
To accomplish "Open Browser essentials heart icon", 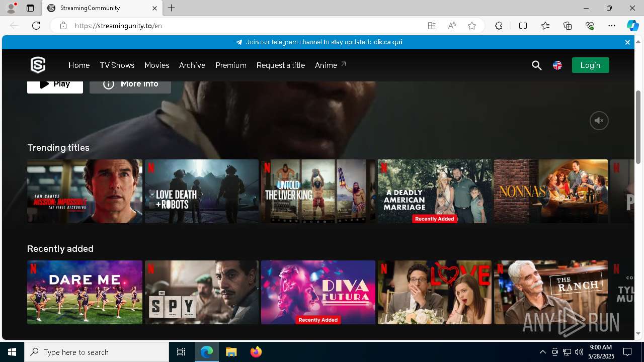I will pyautogui.click(x=590, y=26).
